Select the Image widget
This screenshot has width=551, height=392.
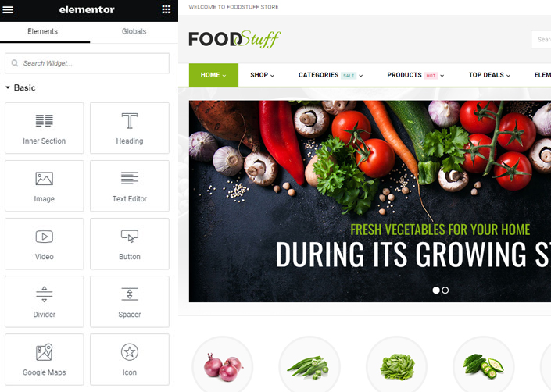45,186
